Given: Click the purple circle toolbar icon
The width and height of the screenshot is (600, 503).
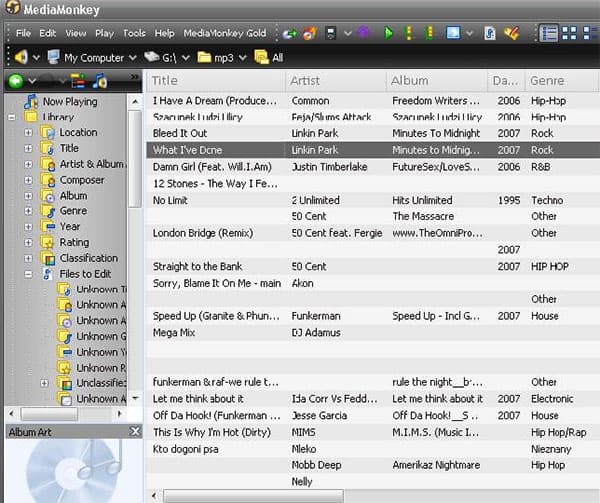Looking at the screenshot, I should click(x=364, y=33).
